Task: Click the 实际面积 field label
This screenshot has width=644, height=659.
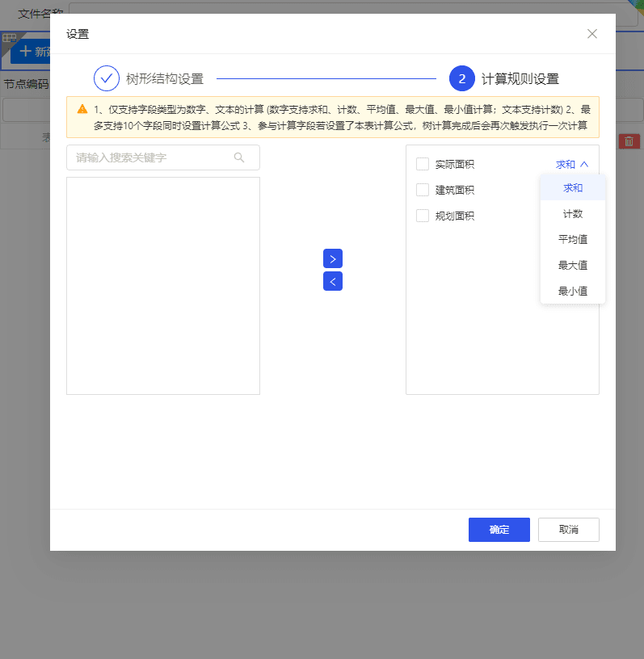Action: tap(455, 164)
